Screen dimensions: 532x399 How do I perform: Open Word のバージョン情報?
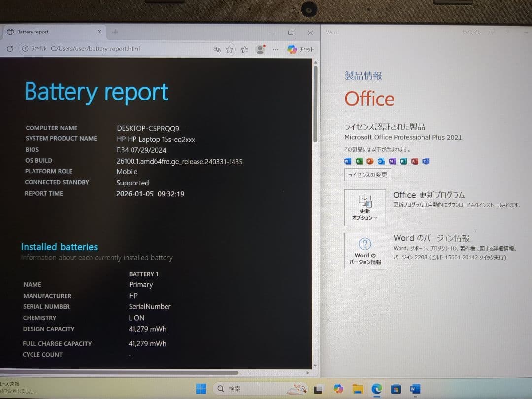tap(365, 251)
